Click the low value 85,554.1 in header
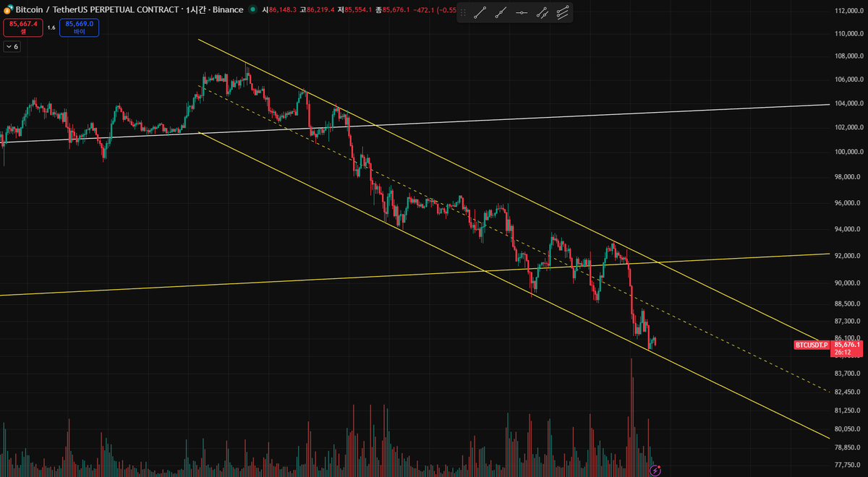 coord(359,9)
